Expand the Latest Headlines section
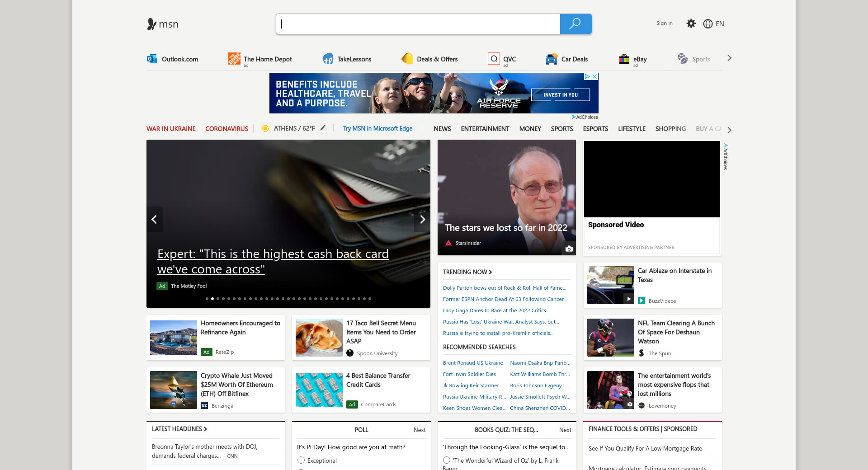This screenshot has height=470, width=868. click(179, 429)
